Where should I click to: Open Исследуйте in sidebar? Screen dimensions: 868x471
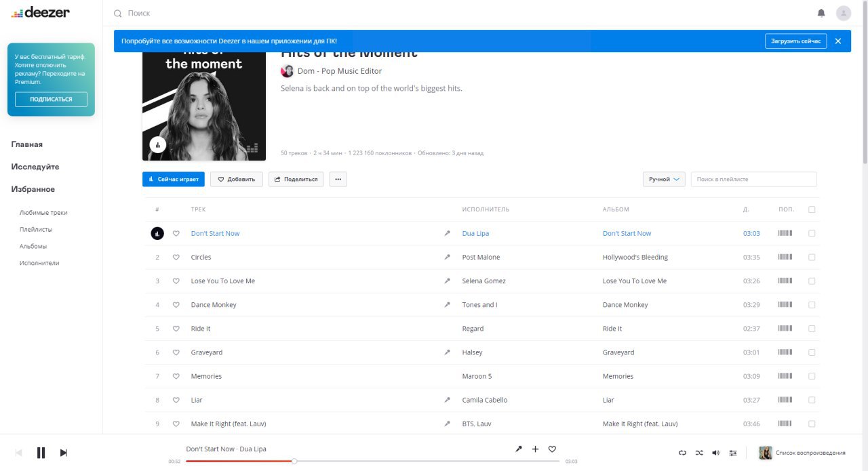point(35,167)
